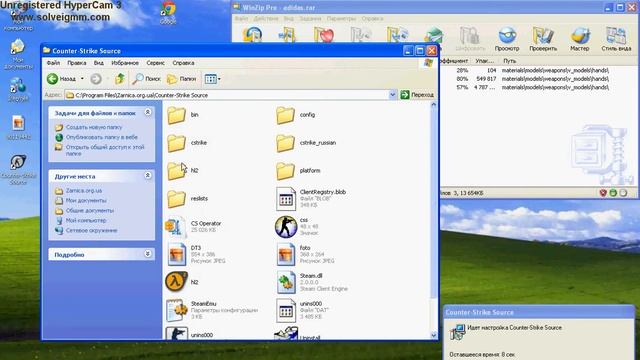Collapse the Задачи для файлов и папок panel

(148, 112)
